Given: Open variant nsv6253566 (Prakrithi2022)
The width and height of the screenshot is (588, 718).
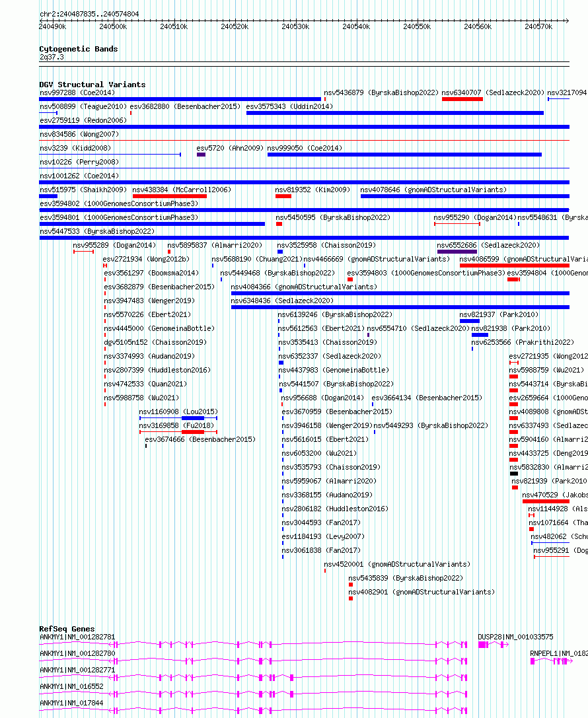Looking at the screenshot, I should (x=523, y=342).
